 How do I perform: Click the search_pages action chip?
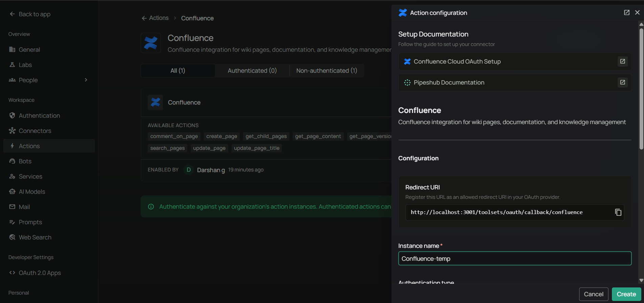[x=167, y=148]
